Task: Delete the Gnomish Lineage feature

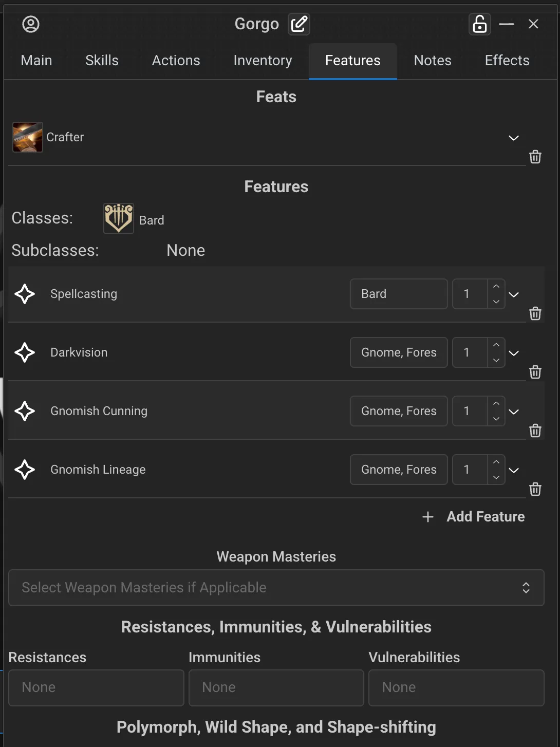Action: coord(535,489)
